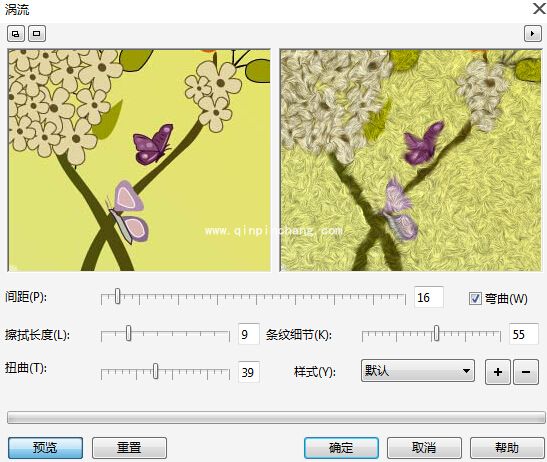Viewport: 547px width, 462px height.
Task: Confirm with the 确定 button
Action: [341, 448]
